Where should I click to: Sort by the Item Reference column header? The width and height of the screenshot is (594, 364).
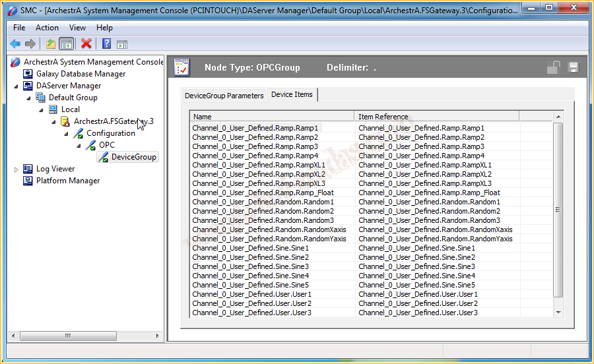[x=436, y=117]
